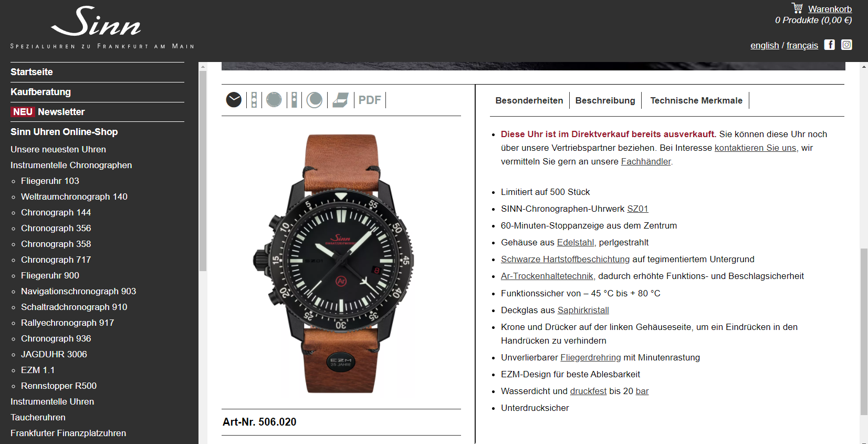Show the engraved case back view

pyautogui.click(x=274, y=100)
